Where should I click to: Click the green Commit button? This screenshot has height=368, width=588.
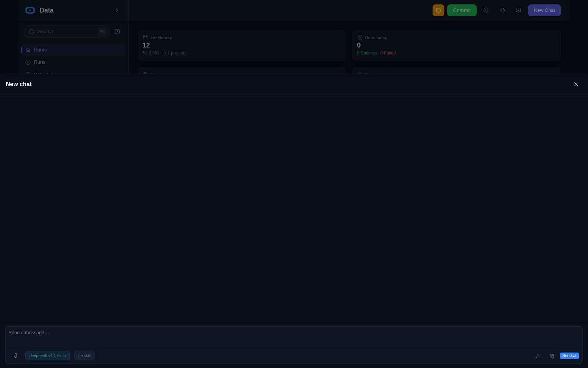pyautogui.click(x=462, y=10)
